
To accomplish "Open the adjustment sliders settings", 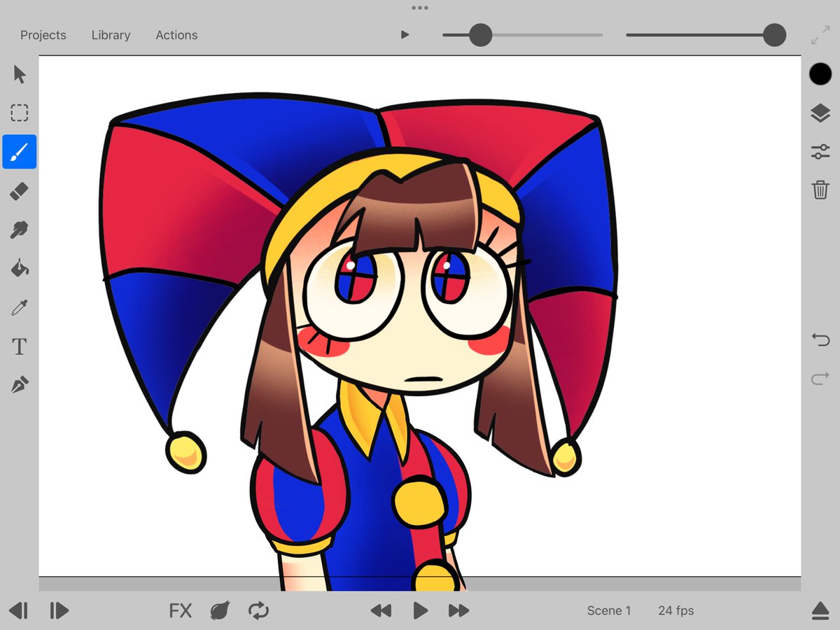I will click(820, 152).
